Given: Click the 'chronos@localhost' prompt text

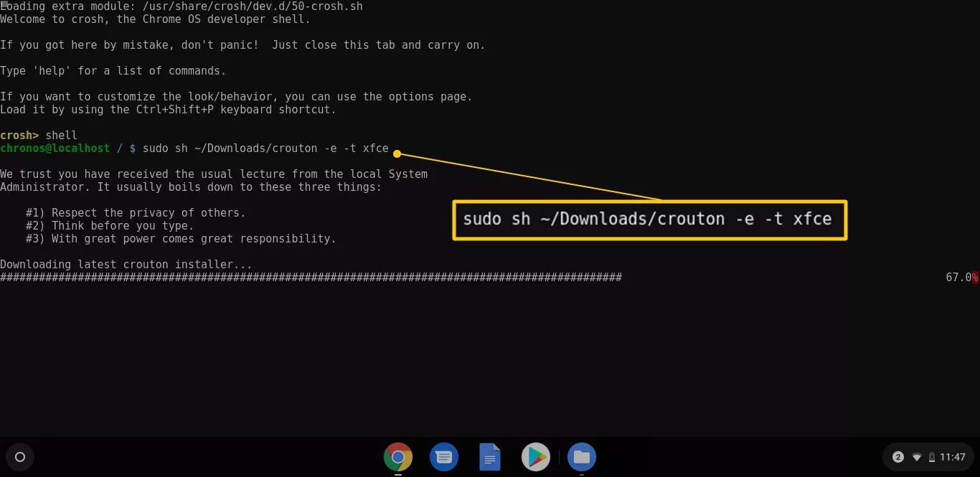Looking at the screenshot, I should [x=55, y=148].
